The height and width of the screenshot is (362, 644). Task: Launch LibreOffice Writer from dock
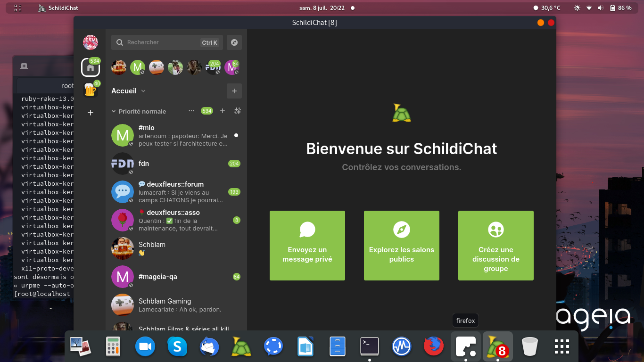pos(305,346)
